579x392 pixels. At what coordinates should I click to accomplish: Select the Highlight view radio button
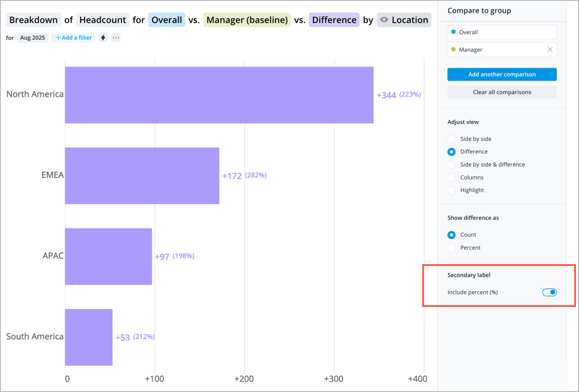[x=452, y=190]
